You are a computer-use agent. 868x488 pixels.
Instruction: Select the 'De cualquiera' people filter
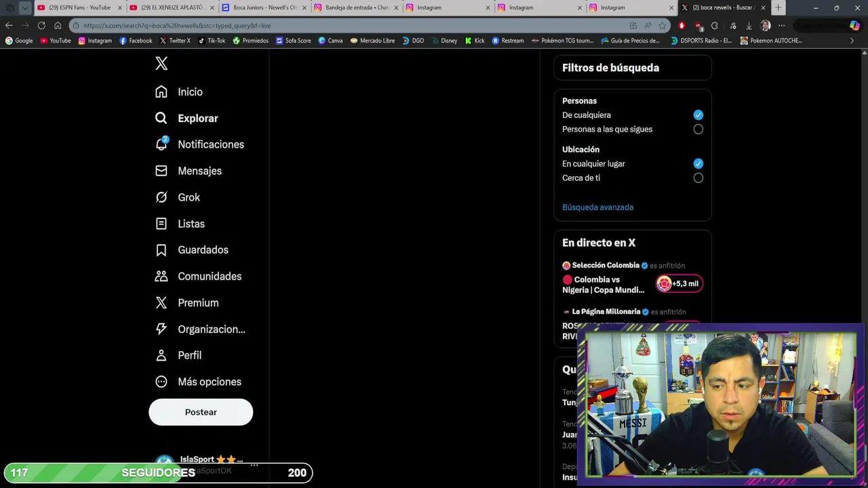click(x=698, y=115)
